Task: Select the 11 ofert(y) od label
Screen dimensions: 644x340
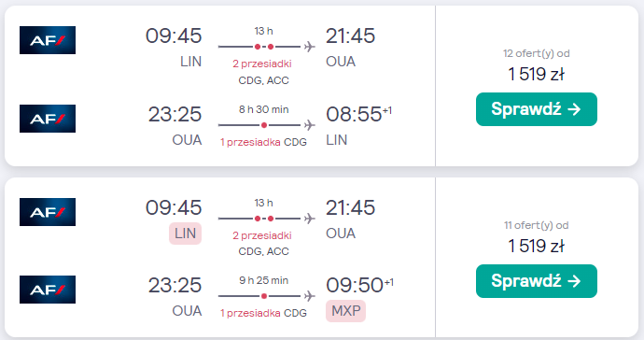Action: [537, 225]
